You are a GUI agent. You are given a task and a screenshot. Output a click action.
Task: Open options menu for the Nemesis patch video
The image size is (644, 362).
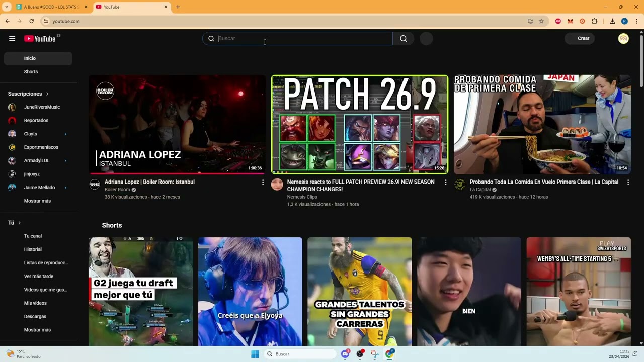pos(445,183)
